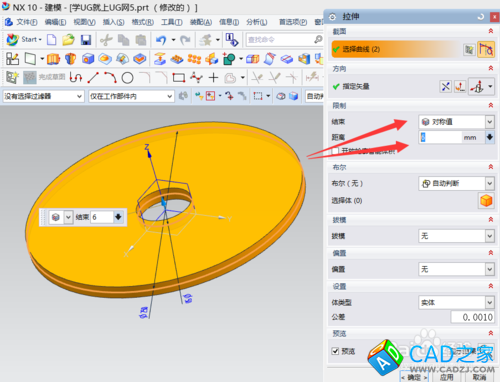Click the Cancel button in Extrude dialog
This screenshot has height=382, width=500.
coord(480,377)
